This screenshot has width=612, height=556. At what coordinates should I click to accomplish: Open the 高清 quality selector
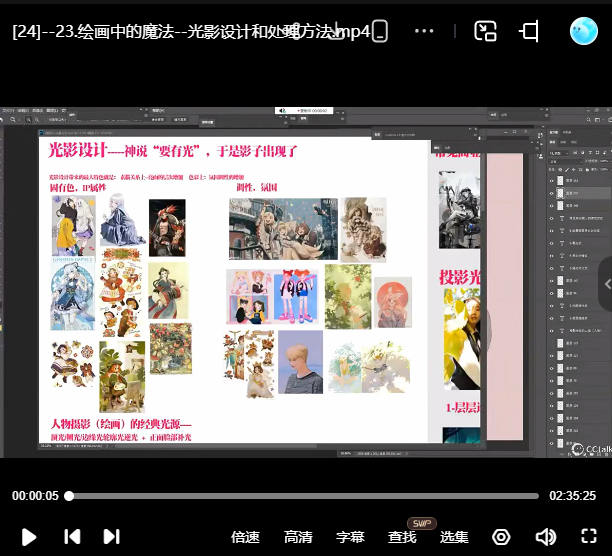tap(297, 537)
